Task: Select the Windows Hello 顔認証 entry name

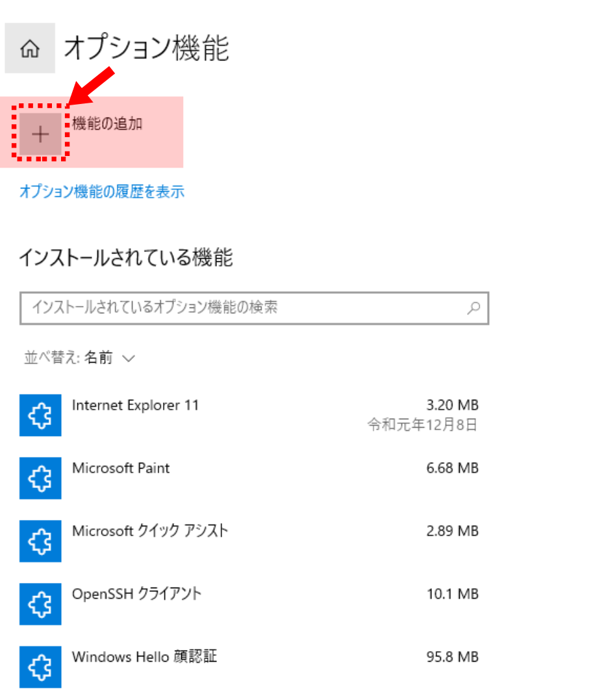Action: coord(144,656)
